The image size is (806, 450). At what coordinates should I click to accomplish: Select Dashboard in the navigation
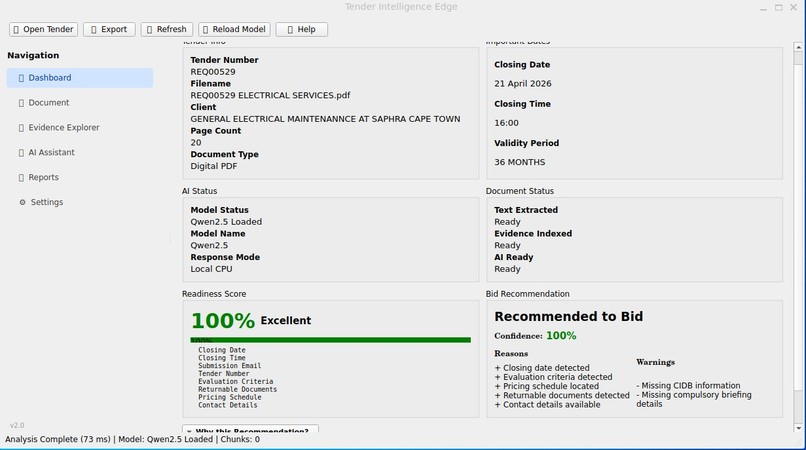click(x=80, y=78)
